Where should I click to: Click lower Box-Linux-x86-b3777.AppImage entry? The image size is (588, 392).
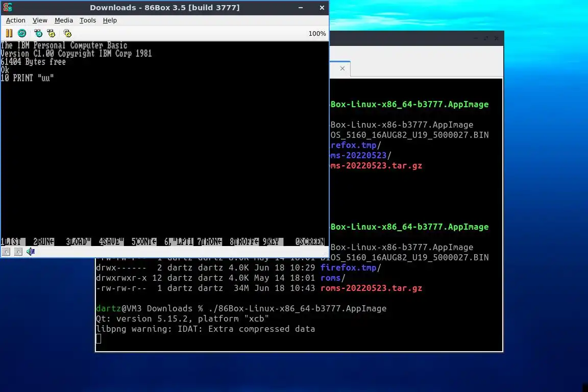click(x=402, y=248)
